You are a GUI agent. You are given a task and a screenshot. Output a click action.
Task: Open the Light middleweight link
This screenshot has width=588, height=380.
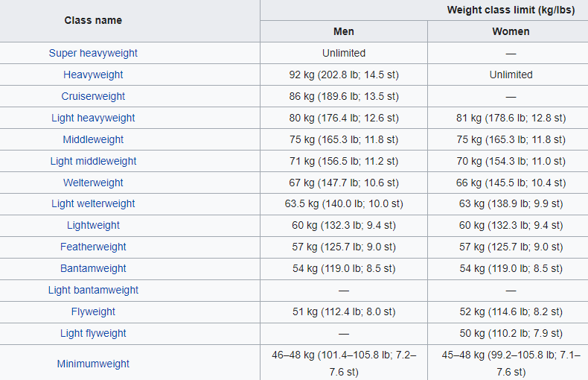point(93,161)
